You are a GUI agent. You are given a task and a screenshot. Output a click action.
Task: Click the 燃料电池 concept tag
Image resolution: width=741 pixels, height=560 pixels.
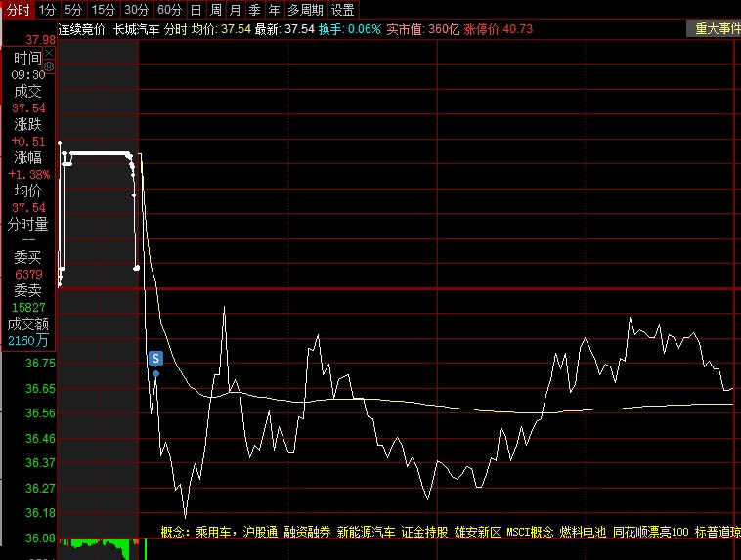(583, 532)
